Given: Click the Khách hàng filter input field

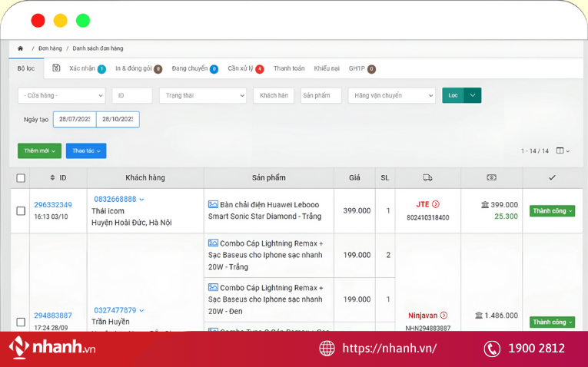Looking at the screenshot, I should [274, 95].
